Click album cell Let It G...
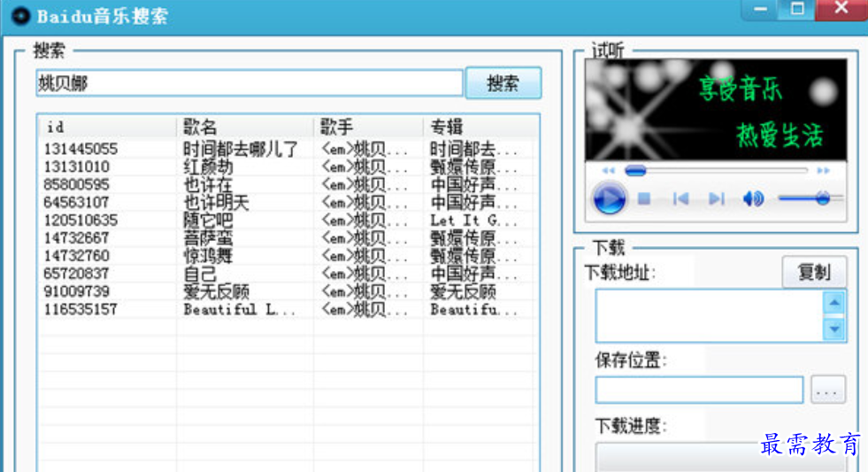 coord(474,220)
